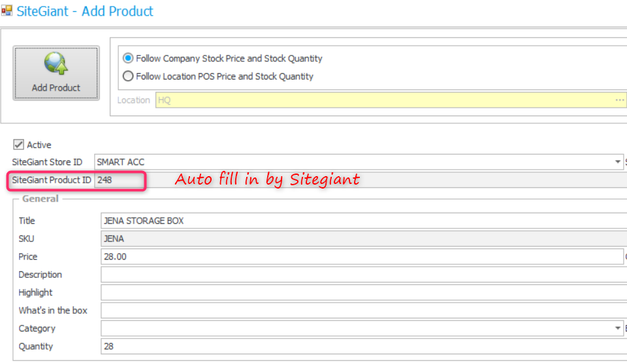Image resolution: width=627 pixels, height=364 pixels.
Task: Click the Price label
Action: tap(27, 256)
